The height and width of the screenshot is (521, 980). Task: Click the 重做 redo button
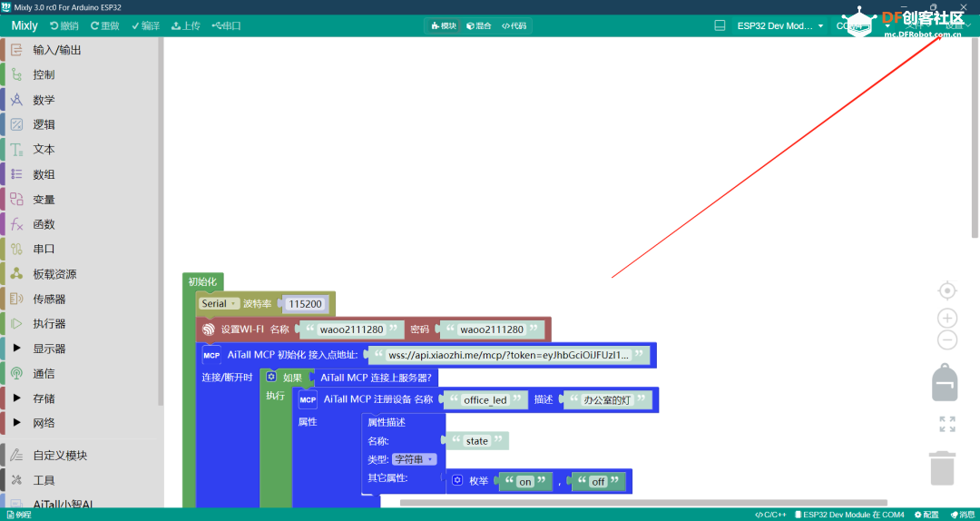(105, 25)
